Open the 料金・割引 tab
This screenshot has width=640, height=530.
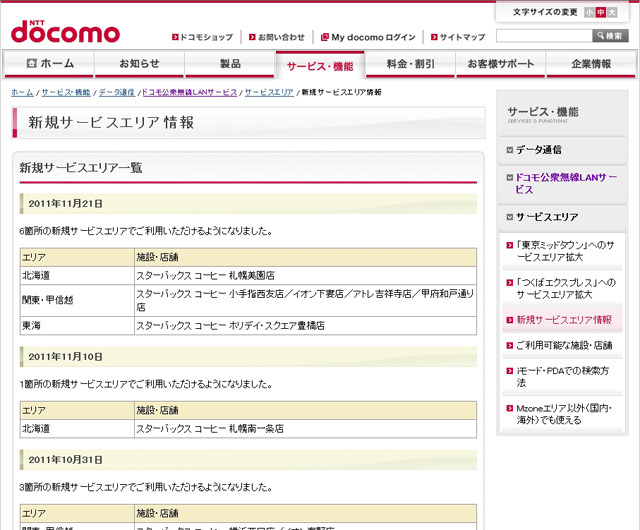tap(410, 64)
